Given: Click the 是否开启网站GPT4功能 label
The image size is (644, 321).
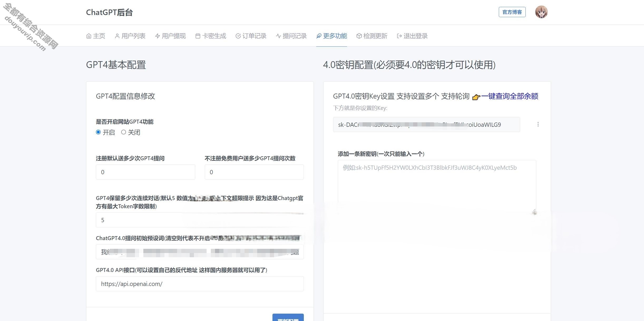Looking at the screenshot, I should 125,122.
